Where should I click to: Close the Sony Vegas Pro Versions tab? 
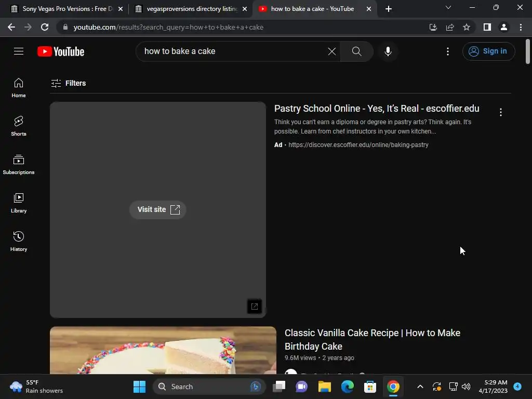(121, 9)
